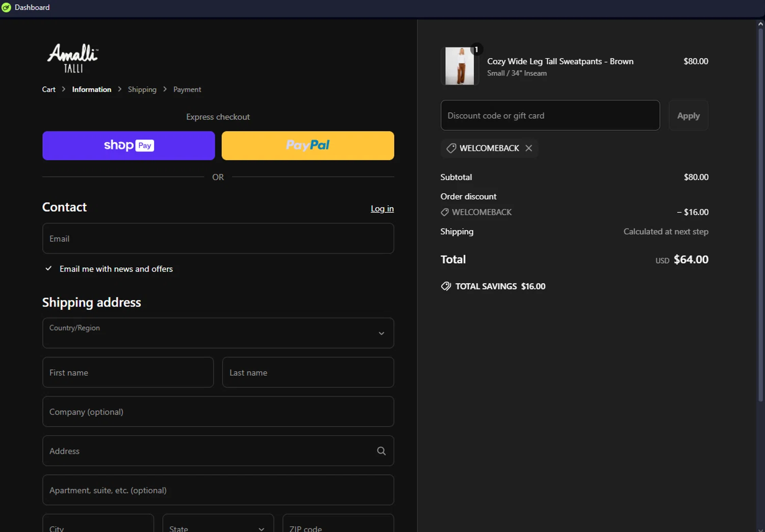
Task: Click the item quantity badge on product image
Action: pos(476,49)
